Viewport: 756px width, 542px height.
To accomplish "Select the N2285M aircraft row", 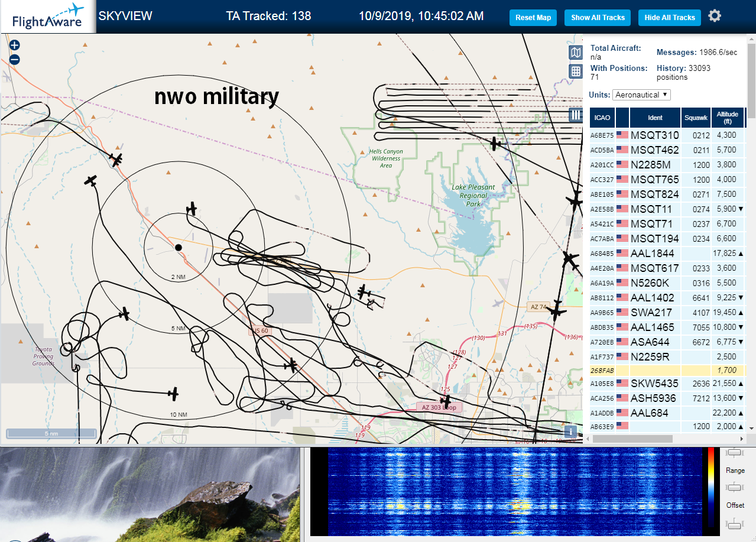I will (667, 164).
